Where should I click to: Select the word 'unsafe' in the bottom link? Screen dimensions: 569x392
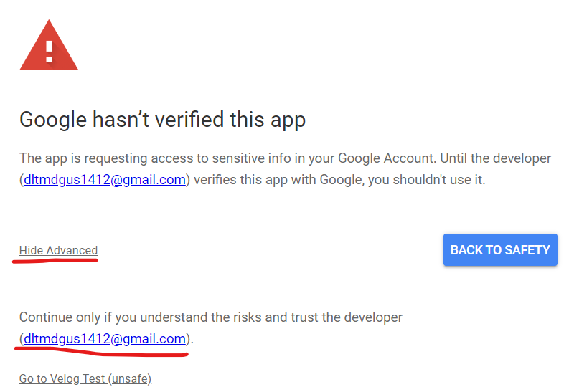tap(130, 378)
